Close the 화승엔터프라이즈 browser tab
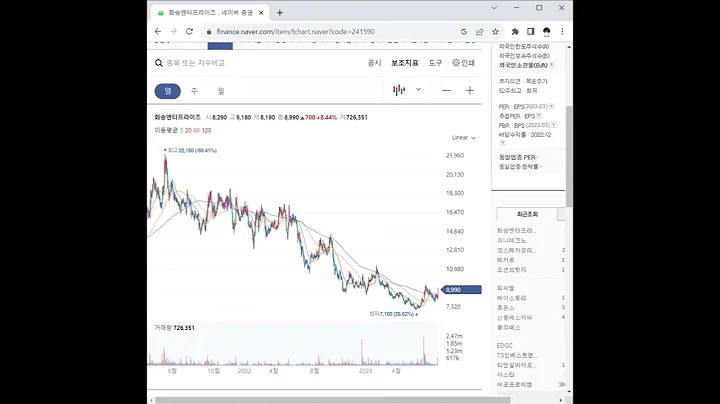 261,13
